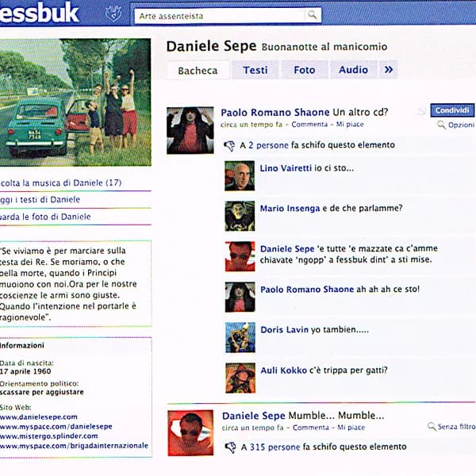Click the hand logo icon beside fessbuk

pyautogui.click(x=113, y=13)
